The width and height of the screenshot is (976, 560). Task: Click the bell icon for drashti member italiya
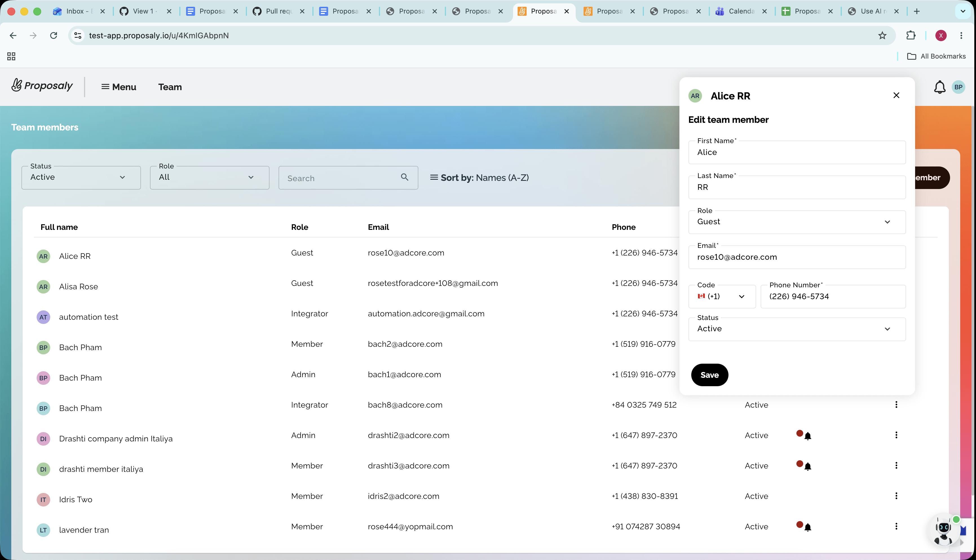tap(808, 466)
